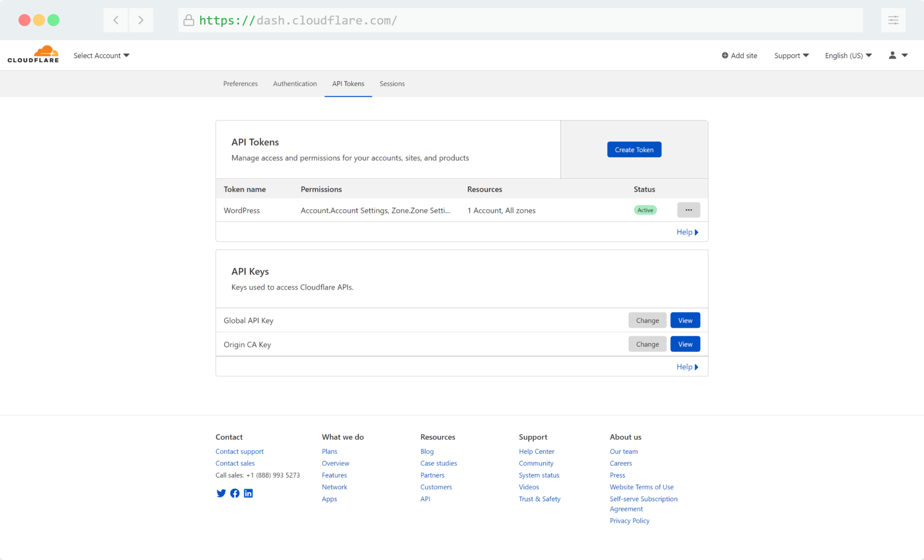
Task: Click the Create Token button
Action: [634, 149]
